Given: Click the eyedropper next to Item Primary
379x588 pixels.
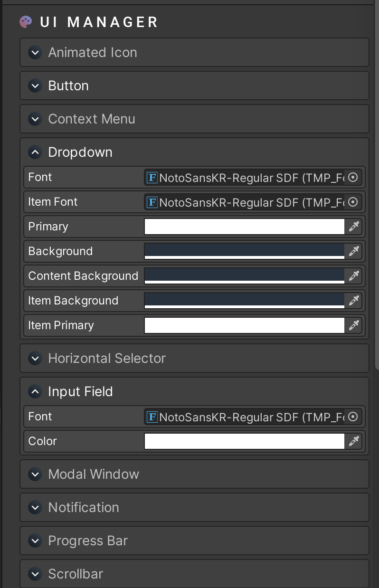Looking at the screenshot, I should point(354,325).
